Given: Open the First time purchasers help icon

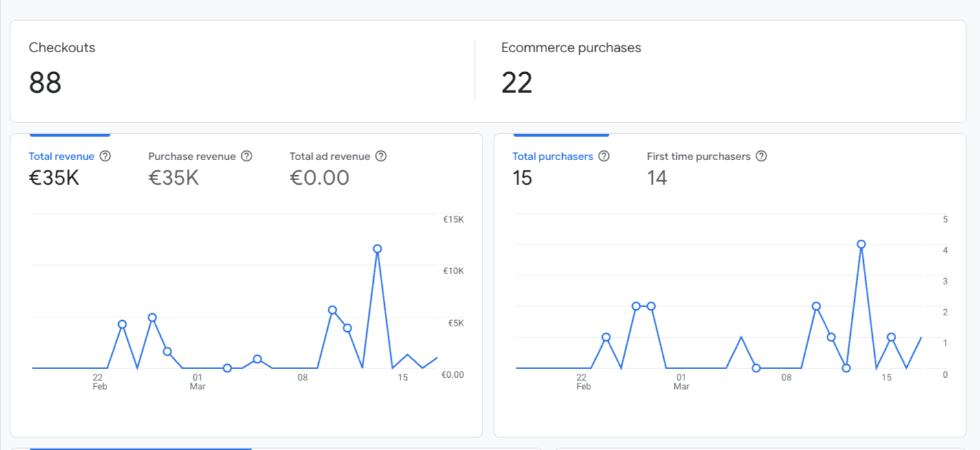Looking at the screenshot, I should pos(761,156).
